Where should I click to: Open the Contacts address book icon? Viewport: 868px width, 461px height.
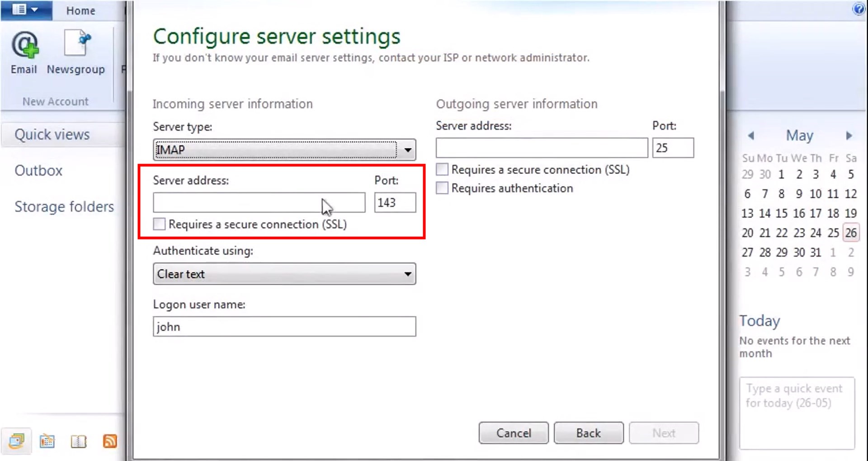point(78,441)
